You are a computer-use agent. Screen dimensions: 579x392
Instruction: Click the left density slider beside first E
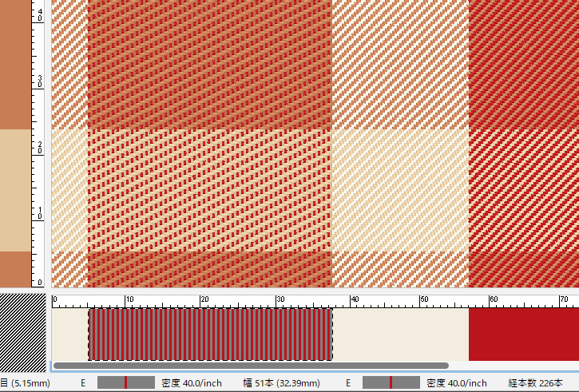(x=126, y=382)
